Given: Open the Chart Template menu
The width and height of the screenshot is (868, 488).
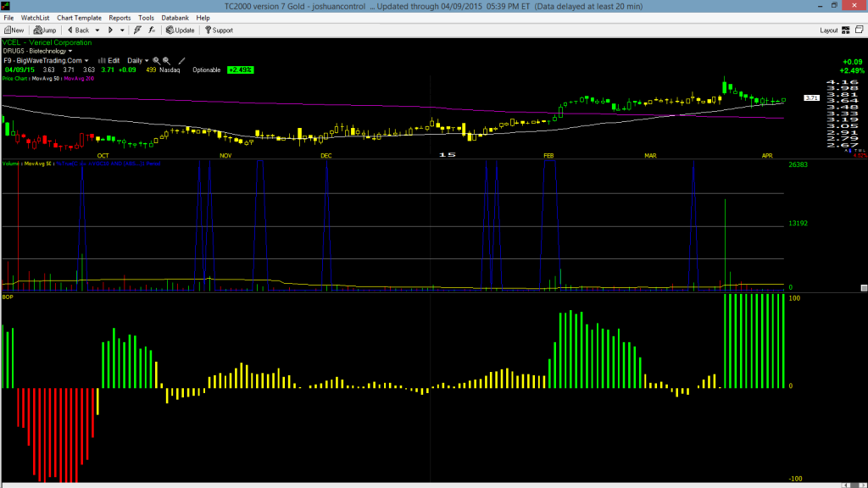Looking at the screenshot, I should (x=79, y=18).
